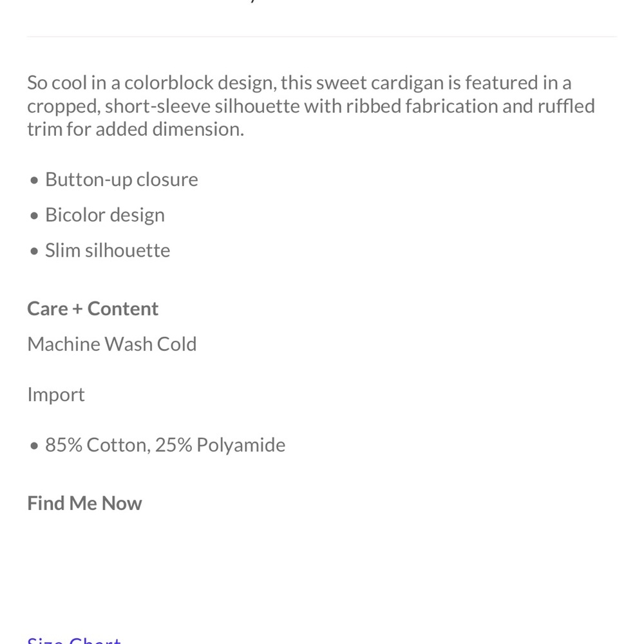
Task: Click the bullet dot before Button-up closure
Action: click(x=35, y=180)
